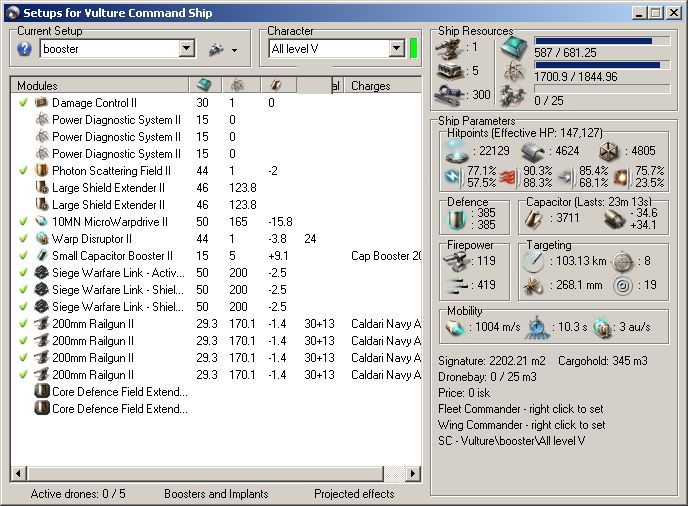Click Fleet Commander - right click to set
Viewport: 688px width, 506px height.
click(520, 409)
